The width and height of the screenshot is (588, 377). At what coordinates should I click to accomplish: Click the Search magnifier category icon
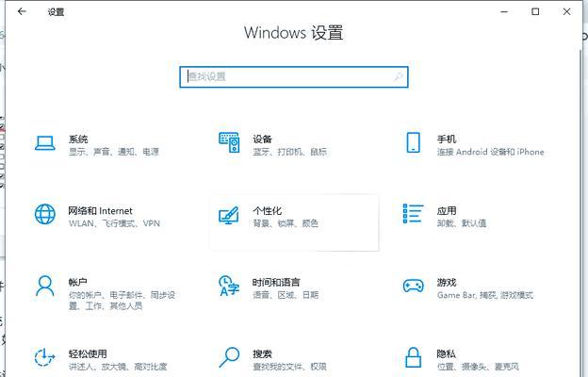tap(229, 357)
